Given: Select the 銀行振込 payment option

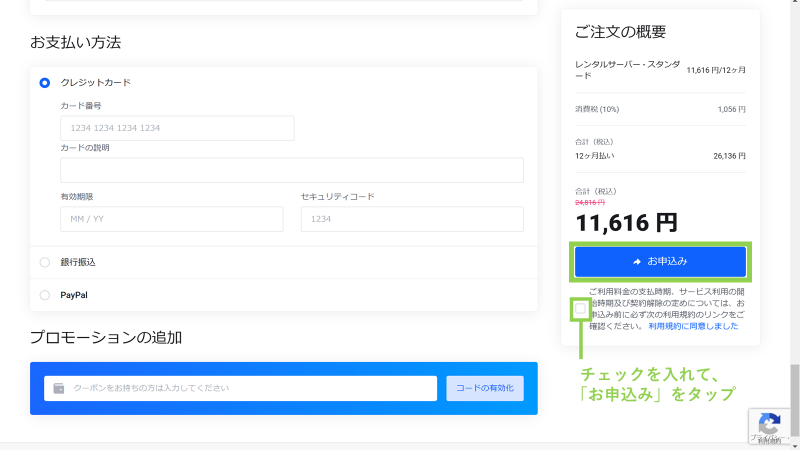Looking at the screenshot, I should pyautogui.click(x=44, y=262).
